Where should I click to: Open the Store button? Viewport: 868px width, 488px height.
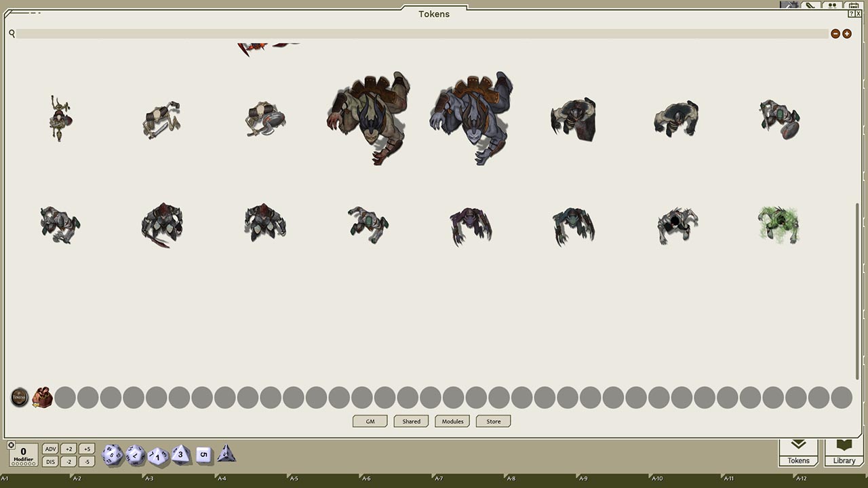493,421
